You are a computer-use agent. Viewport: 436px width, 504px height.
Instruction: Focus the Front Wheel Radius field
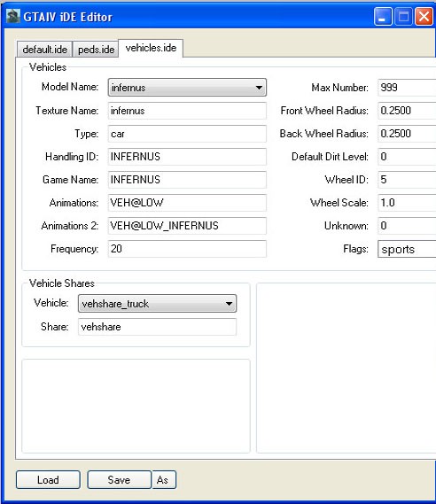coord(407,111)
